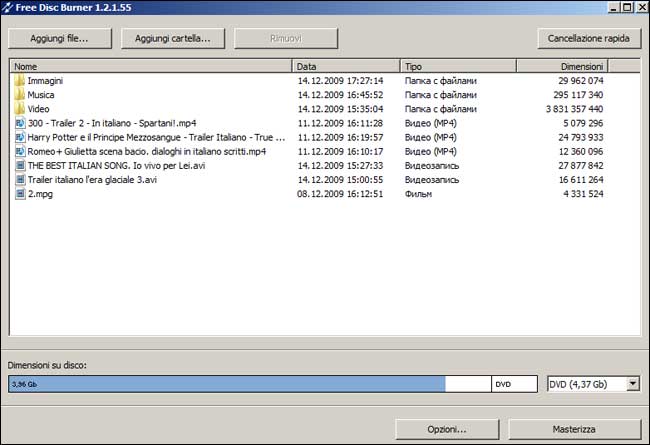Click the AVI icon beside Trailer italiano l'era glaciale

coord(20,180)
